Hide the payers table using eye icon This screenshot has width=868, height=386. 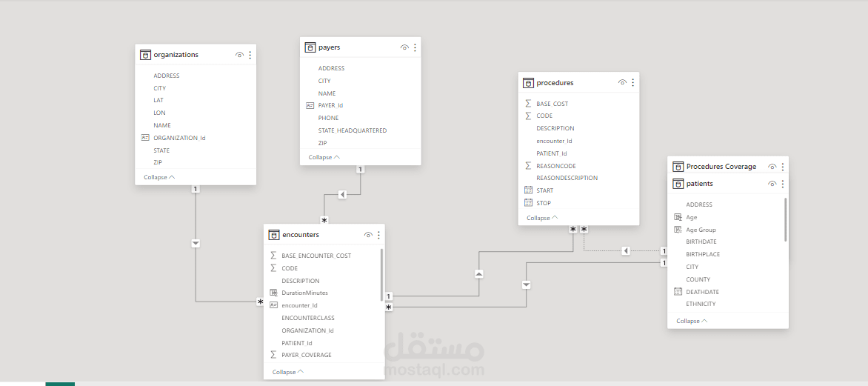(404, 47)
